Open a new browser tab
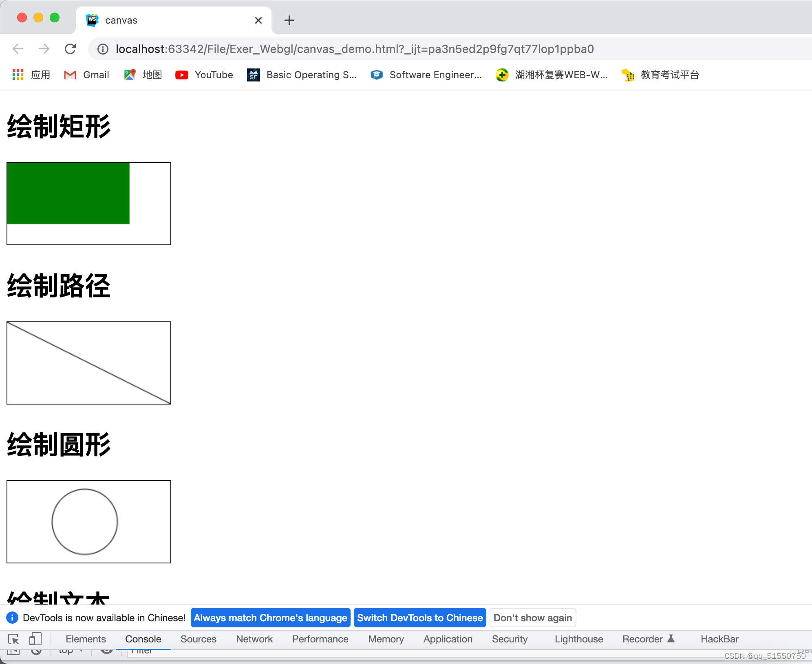 click(289, 20)
